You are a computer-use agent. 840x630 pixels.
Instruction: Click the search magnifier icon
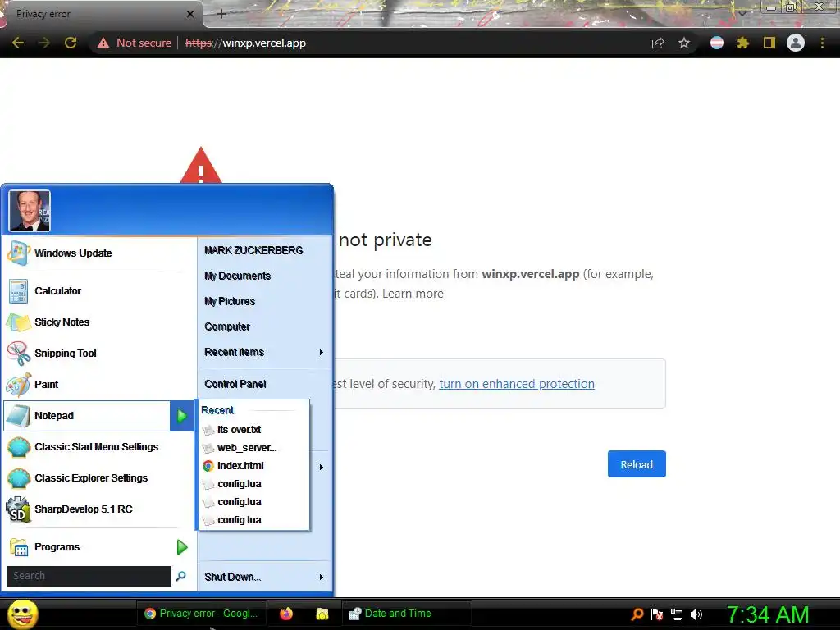coord(181,576)
